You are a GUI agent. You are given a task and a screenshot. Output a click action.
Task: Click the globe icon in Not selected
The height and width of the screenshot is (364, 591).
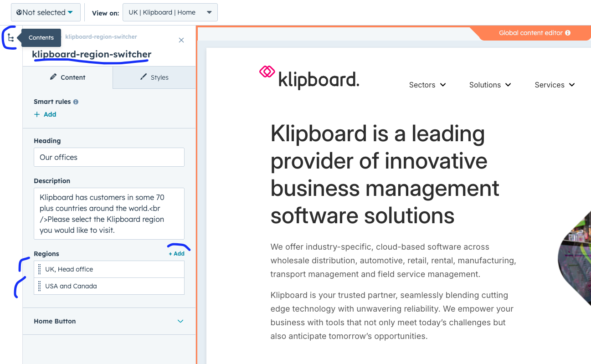(x=19, y=13)
